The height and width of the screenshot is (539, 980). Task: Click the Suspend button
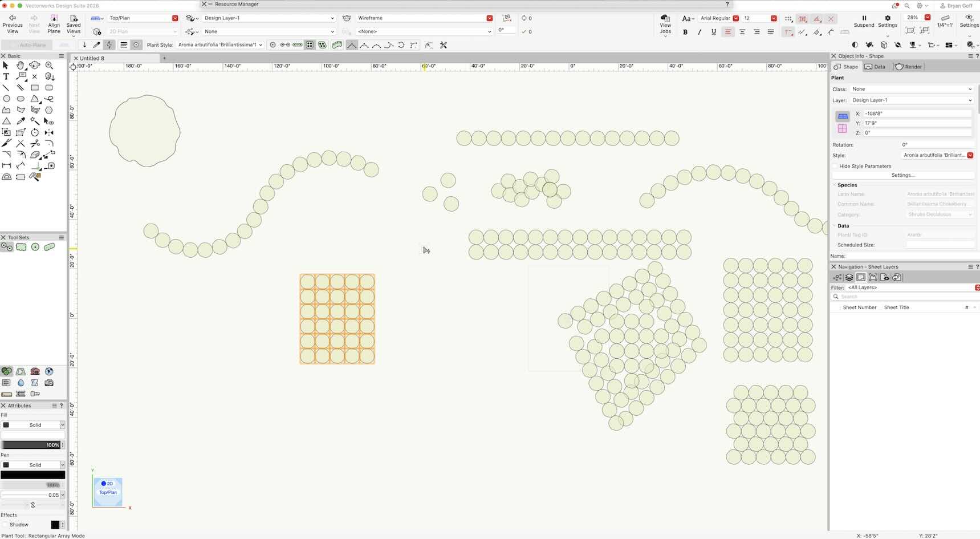[864, 22]
